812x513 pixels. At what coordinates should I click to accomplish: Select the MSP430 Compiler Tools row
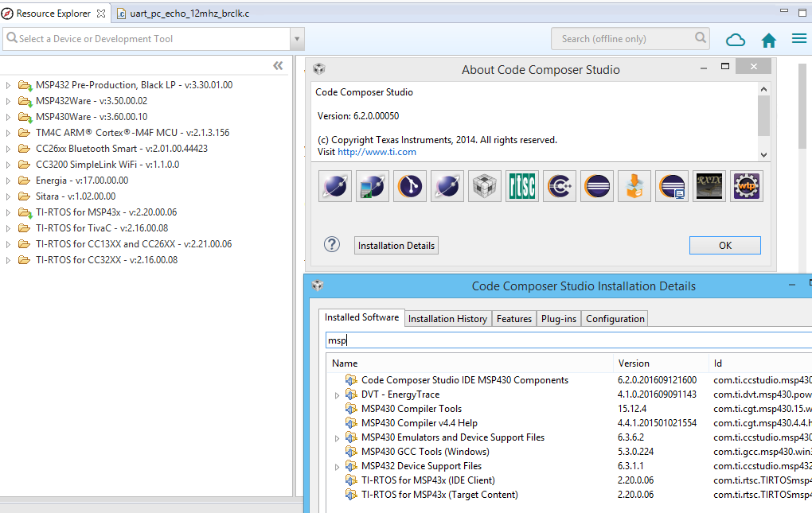570,409
